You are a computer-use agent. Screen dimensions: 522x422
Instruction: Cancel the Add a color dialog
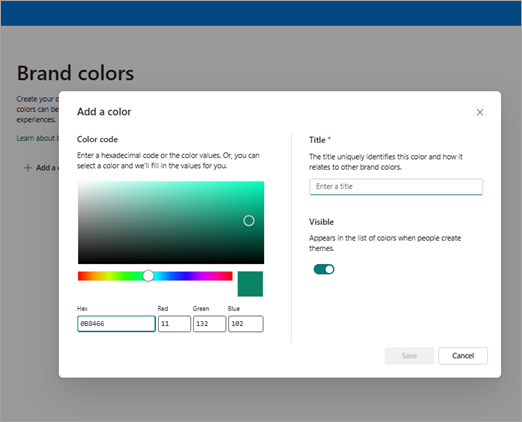click(x=463, y=356)
